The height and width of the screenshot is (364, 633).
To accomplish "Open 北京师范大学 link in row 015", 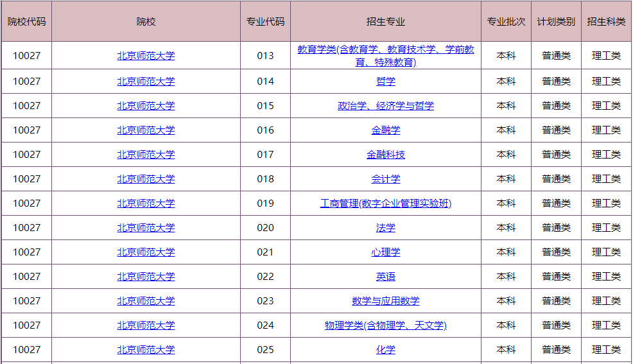I will pos(146,106).
